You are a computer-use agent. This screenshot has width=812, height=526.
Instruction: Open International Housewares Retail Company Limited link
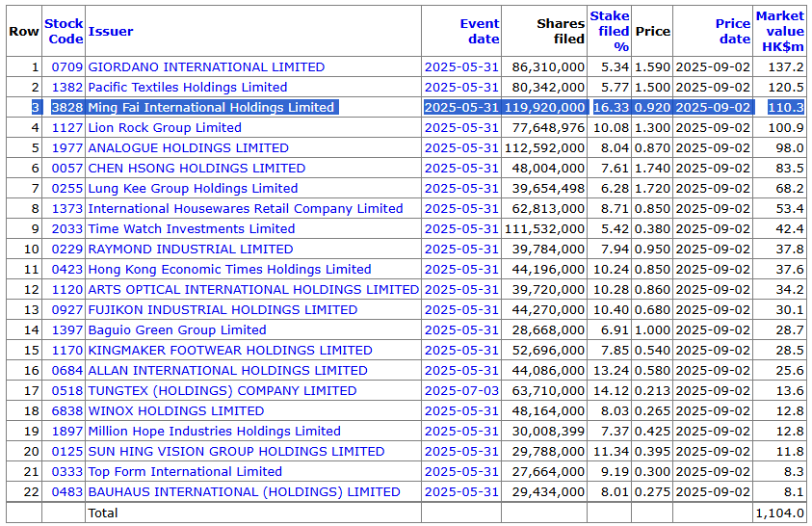tap(246, 208)
